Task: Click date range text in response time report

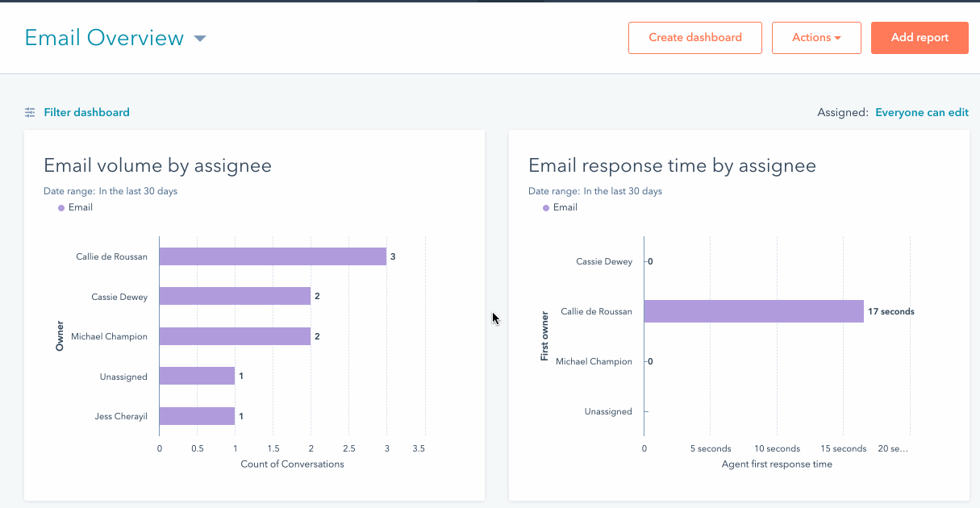Action: (x=595, y=192)
